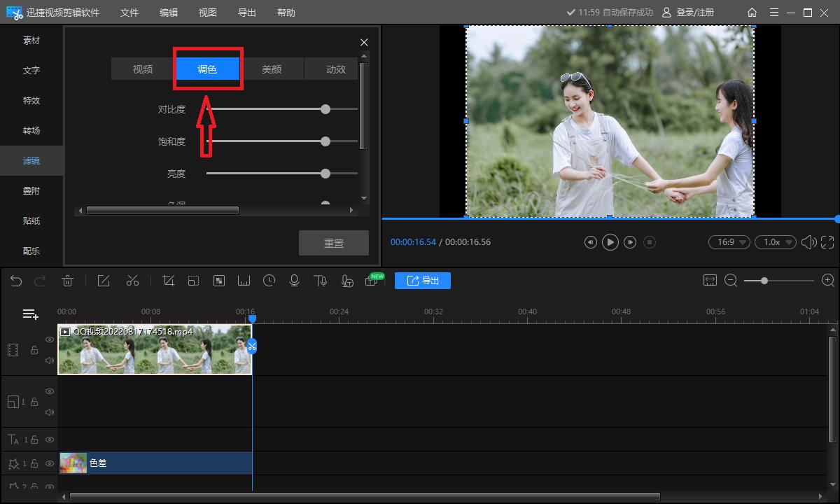Click the undo arrow in the toolbar

[x=16, y=281]
